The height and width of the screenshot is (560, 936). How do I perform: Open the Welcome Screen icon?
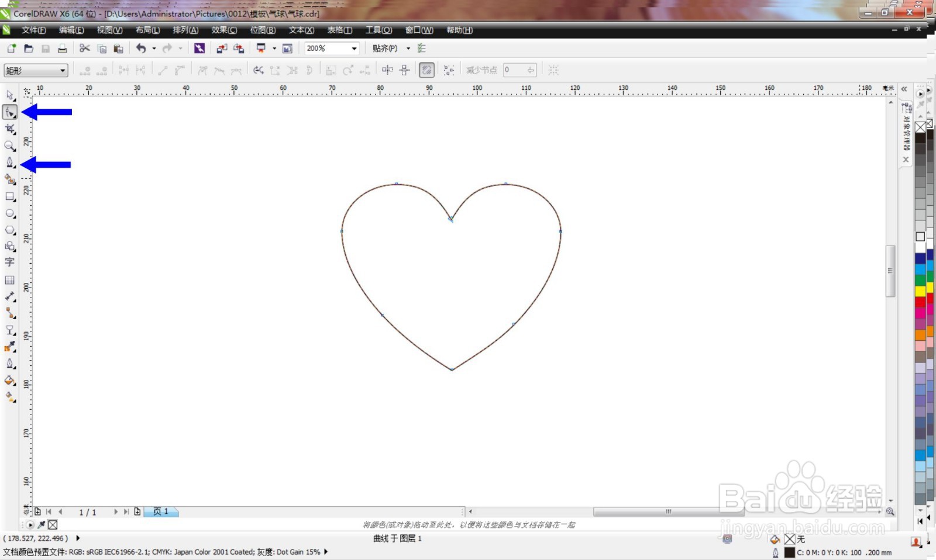coord(287,49)
